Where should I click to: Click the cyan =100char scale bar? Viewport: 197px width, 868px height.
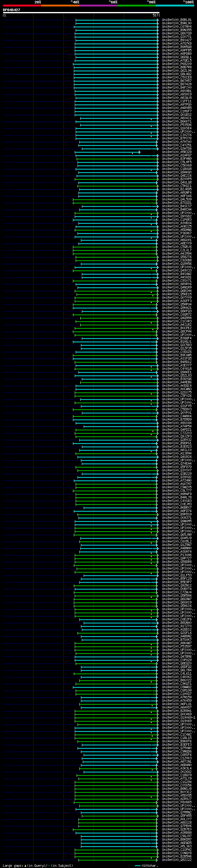(137, 866)
